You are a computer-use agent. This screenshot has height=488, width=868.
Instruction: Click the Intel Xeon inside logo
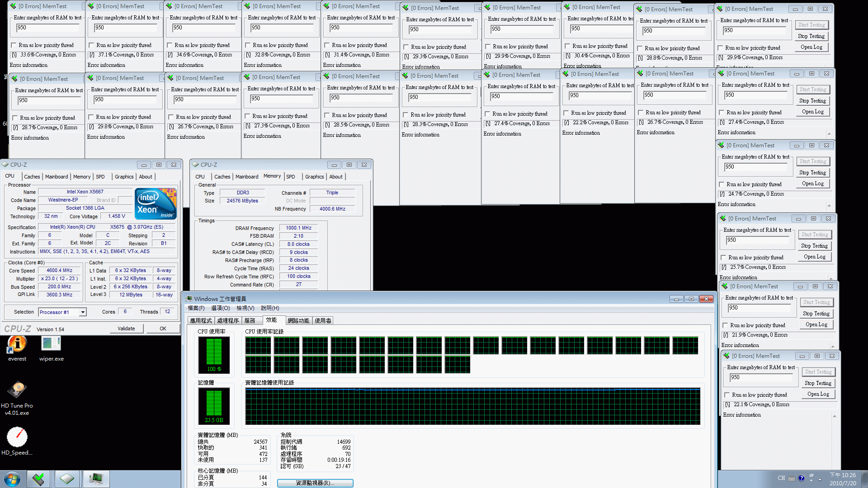click(156, 204)
